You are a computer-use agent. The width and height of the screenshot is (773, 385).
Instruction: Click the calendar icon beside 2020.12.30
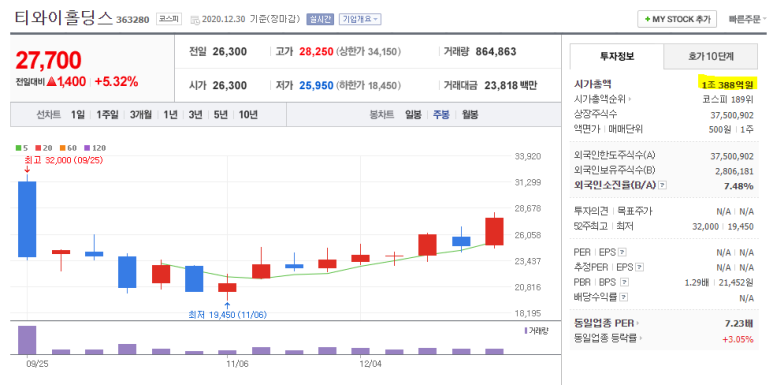point(195,20)
